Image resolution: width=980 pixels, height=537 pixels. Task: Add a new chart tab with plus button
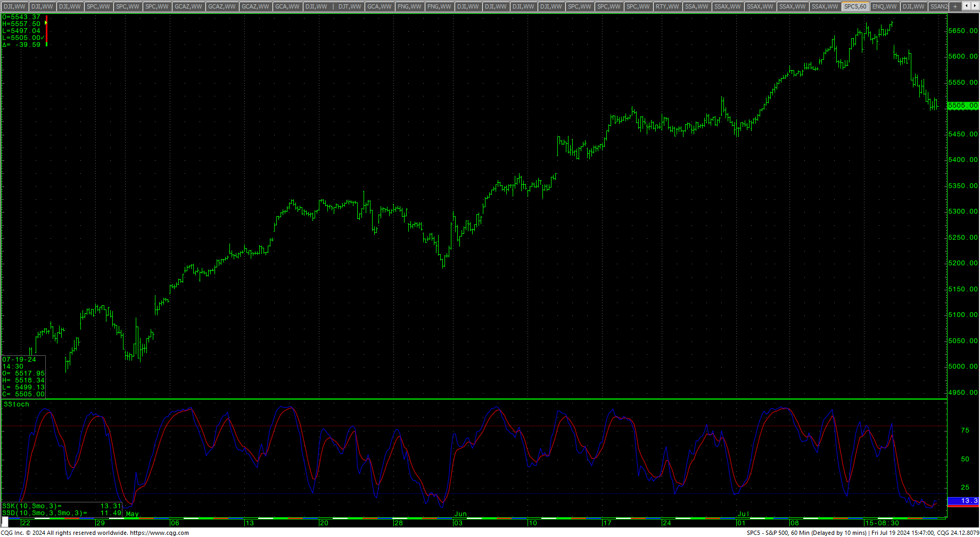[x=955, y=6]
